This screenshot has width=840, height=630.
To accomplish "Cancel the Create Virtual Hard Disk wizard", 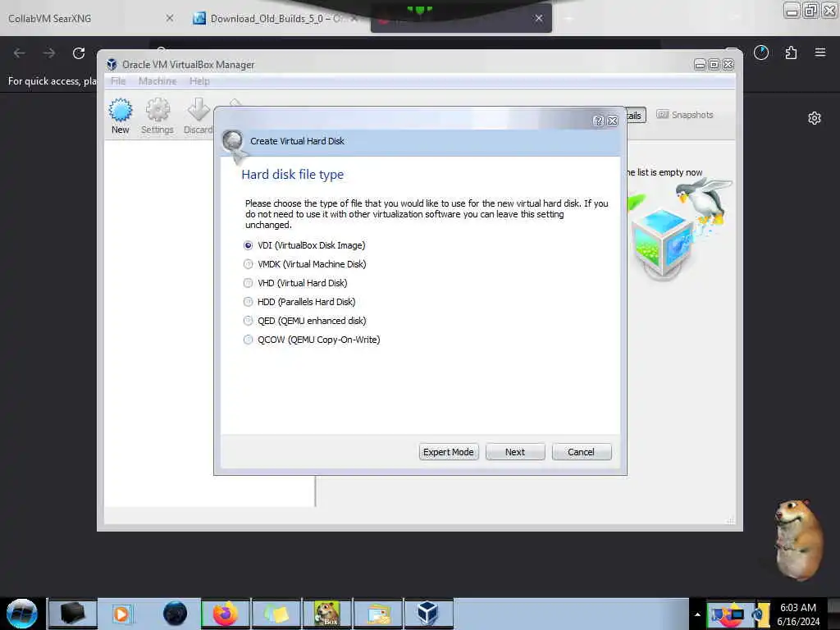I will (582, 452).
